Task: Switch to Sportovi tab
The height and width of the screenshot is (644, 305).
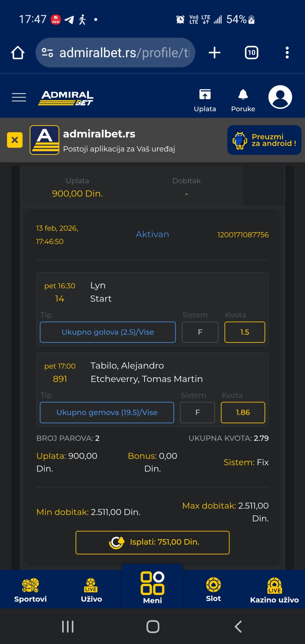Action: pyautogui.click(x=30, y=590)
